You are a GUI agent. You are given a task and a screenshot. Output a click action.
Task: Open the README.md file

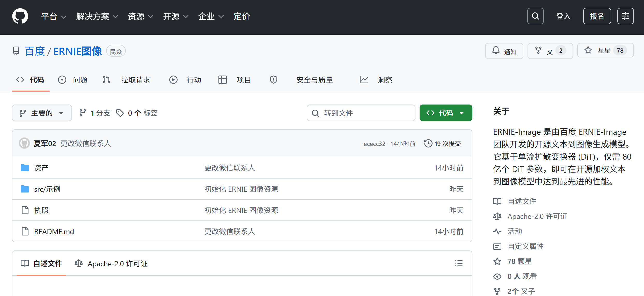(x=54, y=231)
